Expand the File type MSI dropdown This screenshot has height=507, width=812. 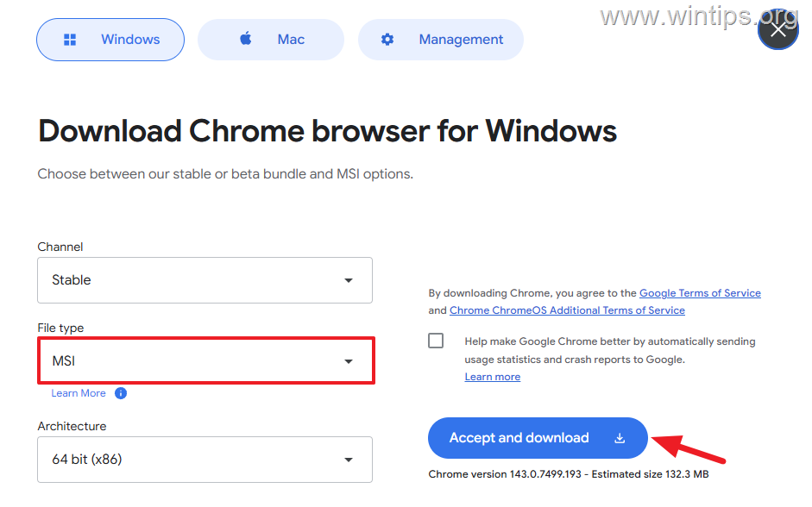pyautogui.click(x=349, y=361)
